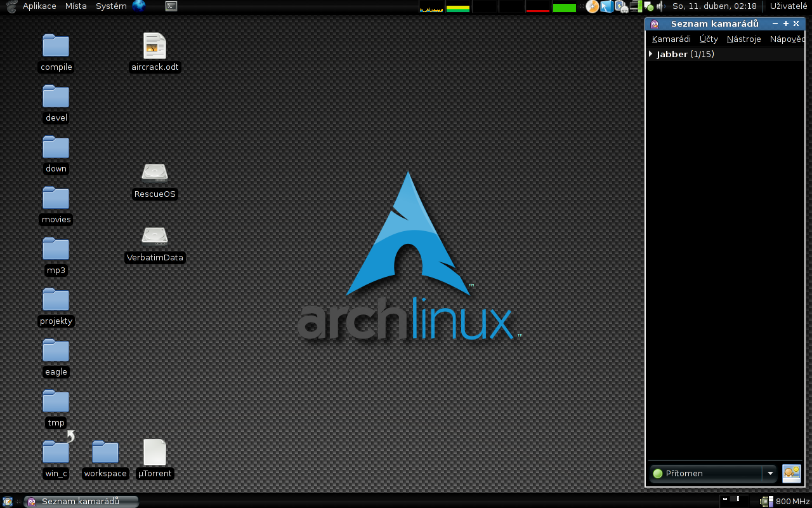Open the RescueOS drive icon
This screenshot has width=812, height=508.
[x=155, y=173]
